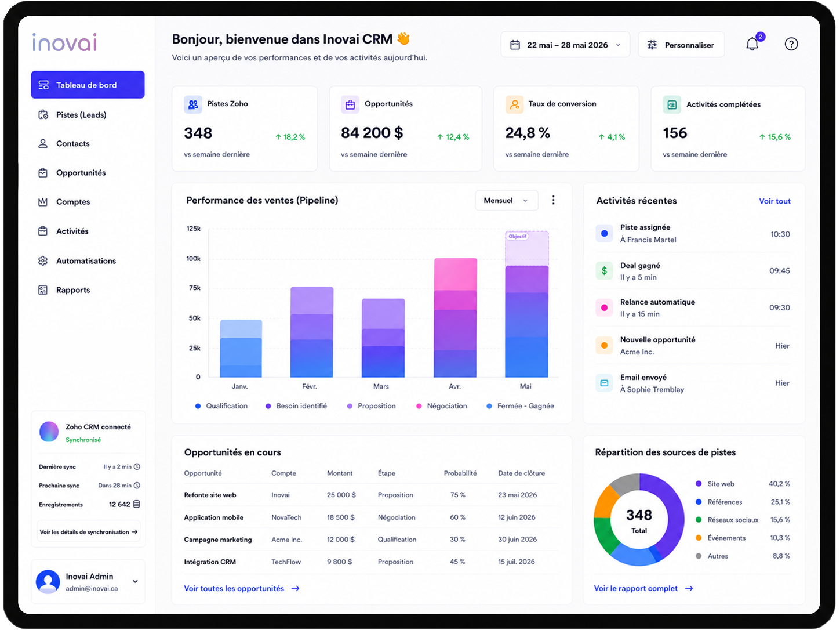Click the Relance automatique activity icon
Screen dimensions: 840x630
click(605, 307)
